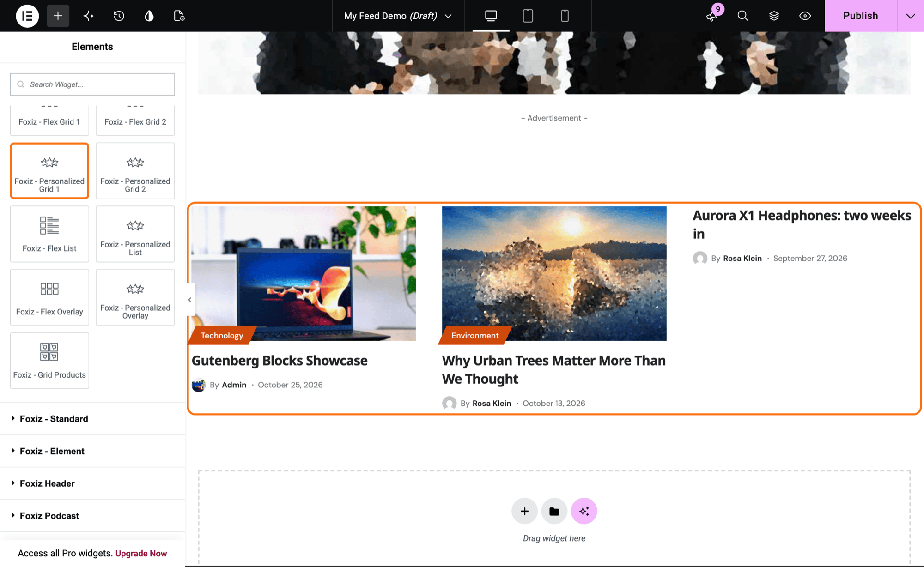Select the Foxiz - Flex Overlay widget
924x567 pixels.
tap(49, 297)
